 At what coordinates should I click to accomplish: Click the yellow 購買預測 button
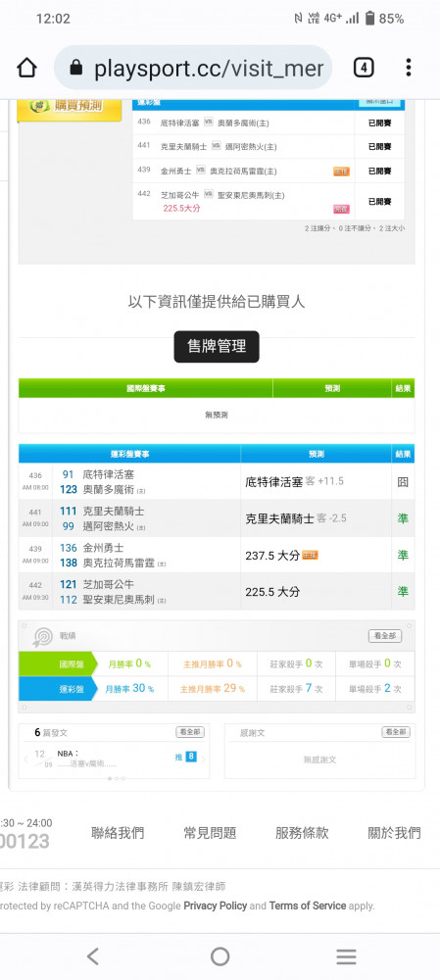point(69,108)
